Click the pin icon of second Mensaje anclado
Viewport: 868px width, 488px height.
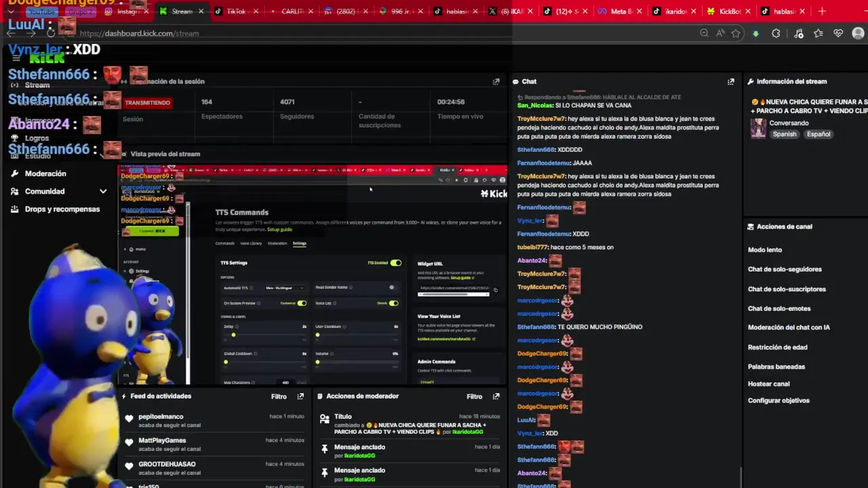(x=325, y=472)
